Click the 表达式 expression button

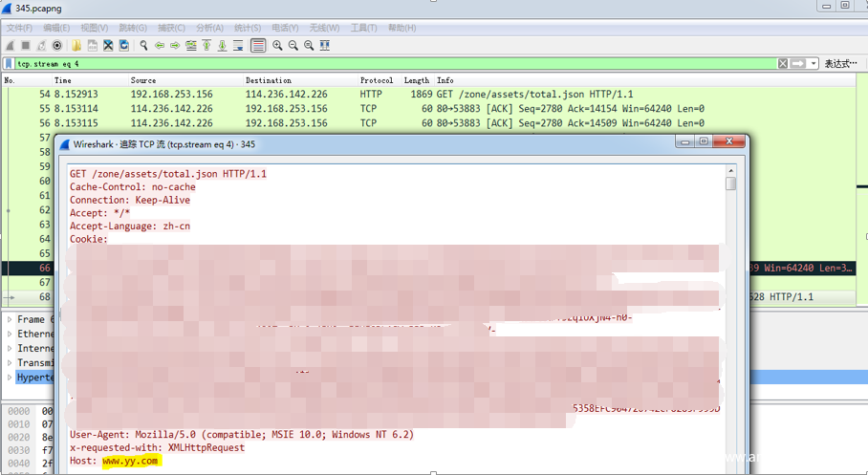coord(841,64)
